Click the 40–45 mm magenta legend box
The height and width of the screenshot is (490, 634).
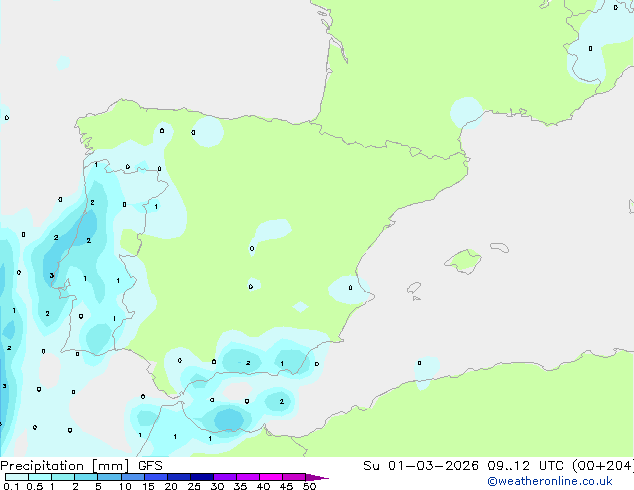(x=271, y=477)
